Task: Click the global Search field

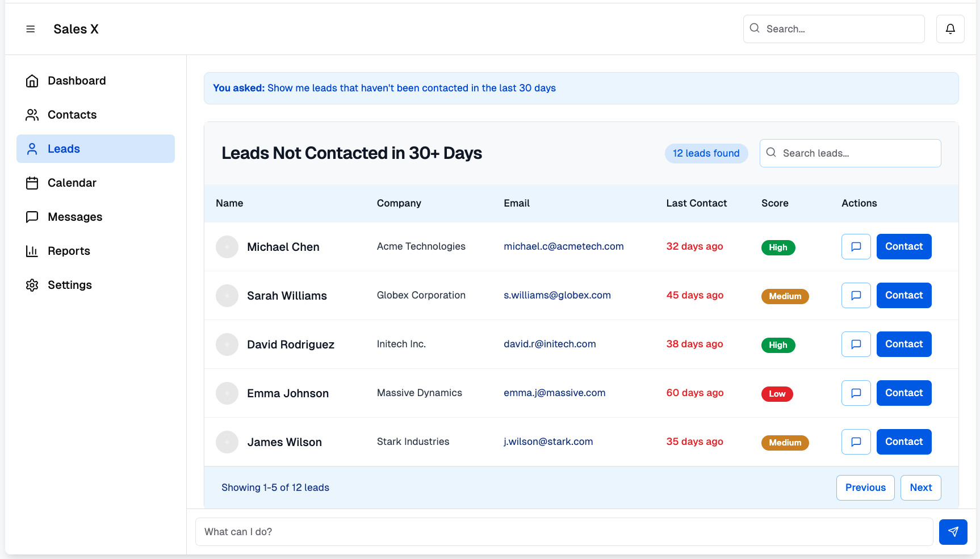Action: [834, 29]
